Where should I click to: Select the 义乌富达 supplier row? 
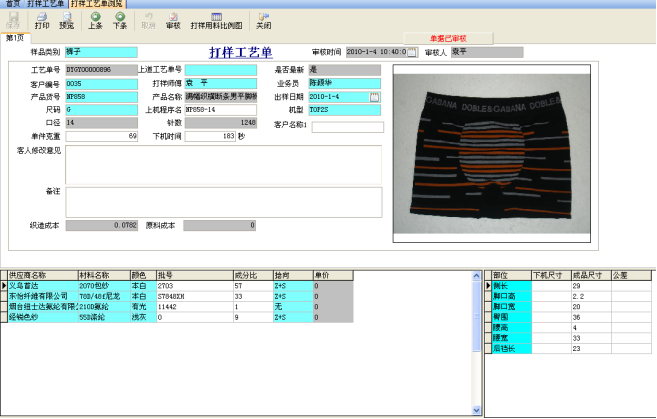(x=40, y=285)
